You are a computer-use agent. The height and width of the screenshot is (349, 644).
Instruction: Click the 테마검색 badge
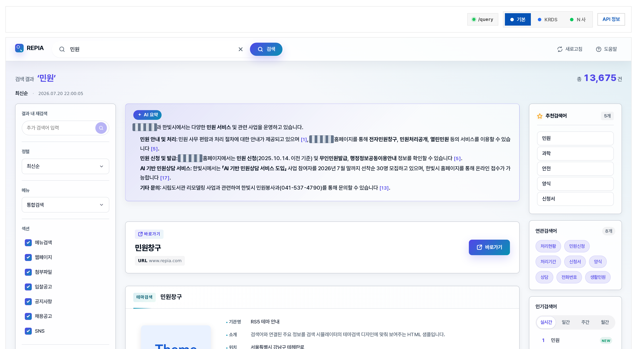click(144, 297)
